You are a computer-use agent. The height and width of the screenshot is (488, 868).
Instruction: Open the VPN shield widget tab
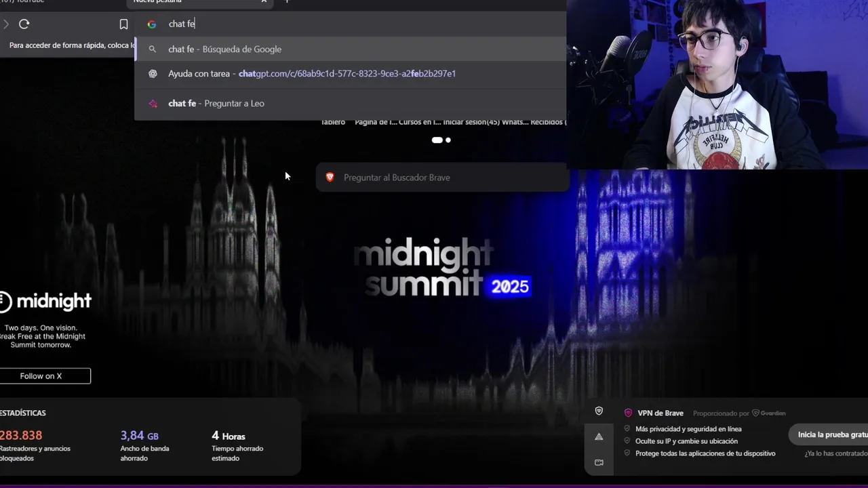tap(599, 411)
